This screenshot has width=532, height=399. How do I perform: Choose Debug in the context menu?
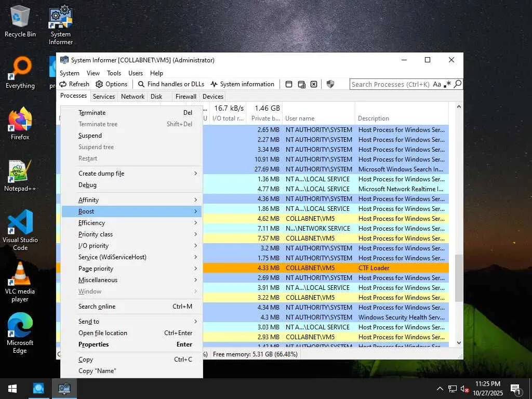coord(131,185)
